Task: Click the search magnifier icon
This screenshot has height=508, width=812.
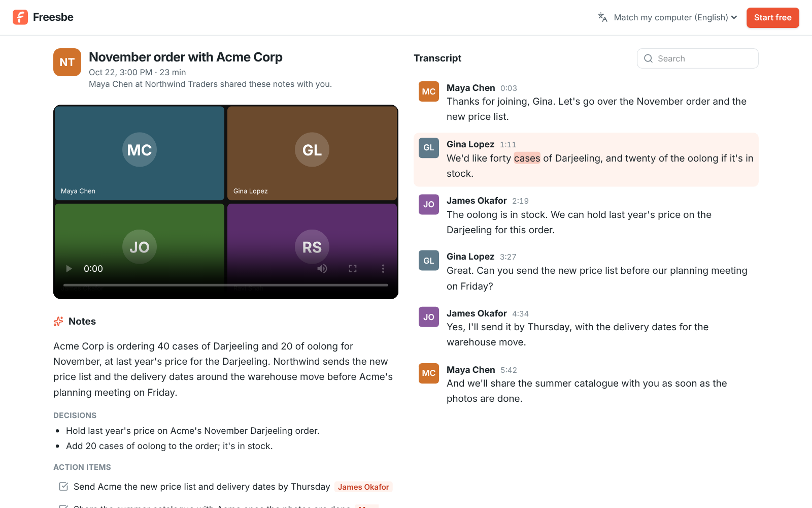Action: coord(648,58)
